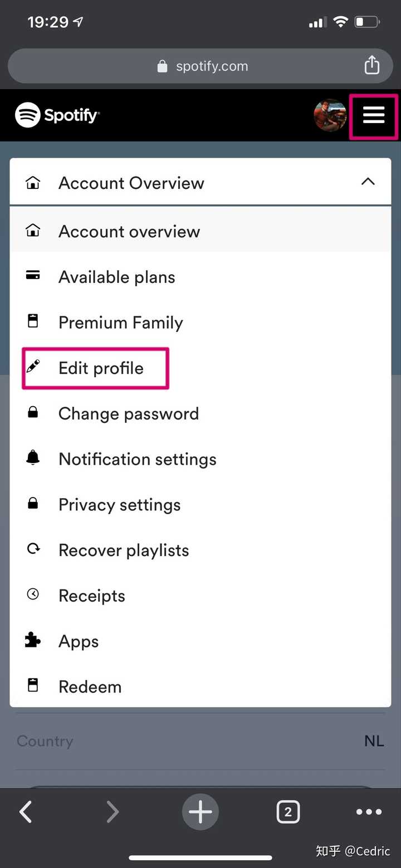Tap the user profile avatar
The image size is (401, 868).
coord(330,115)
